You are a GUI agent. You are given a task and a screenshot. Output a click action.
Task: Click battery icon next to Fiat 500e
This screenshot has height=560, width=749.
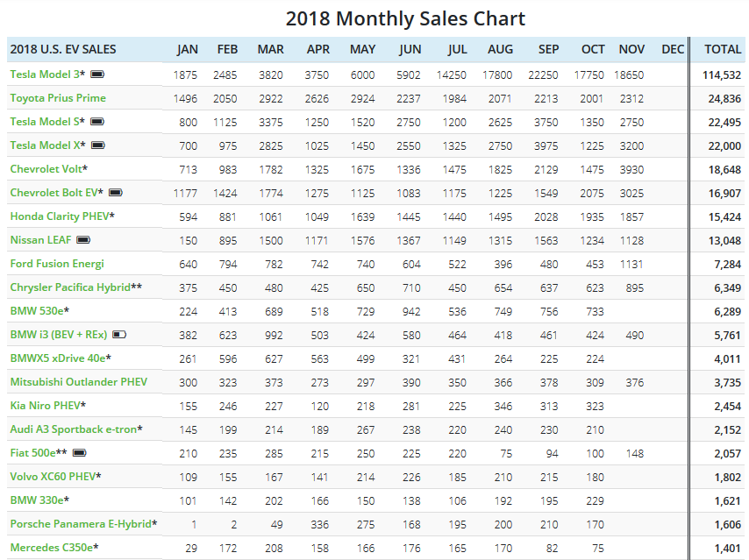point(80,453)
